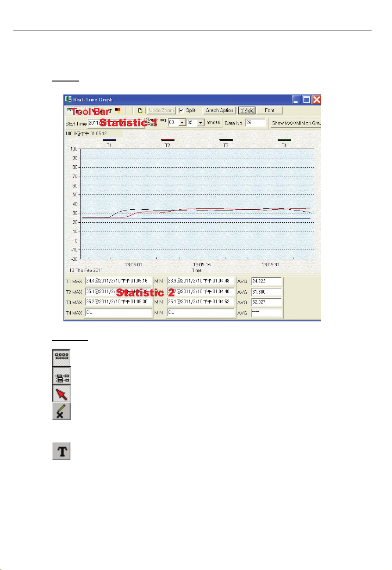This screenshot has width=392, height=570.
Task: Click the T1 MAX value field
Action: (x=118, y=281)
